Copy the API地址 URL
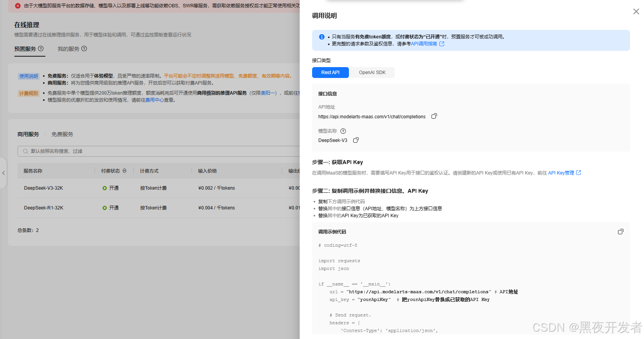 pos(434,116)
